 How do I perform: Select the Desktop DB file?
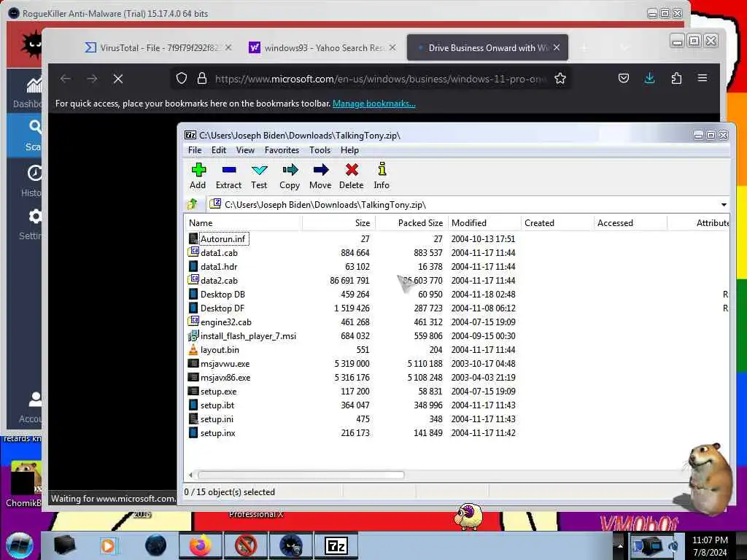(222, 295)
